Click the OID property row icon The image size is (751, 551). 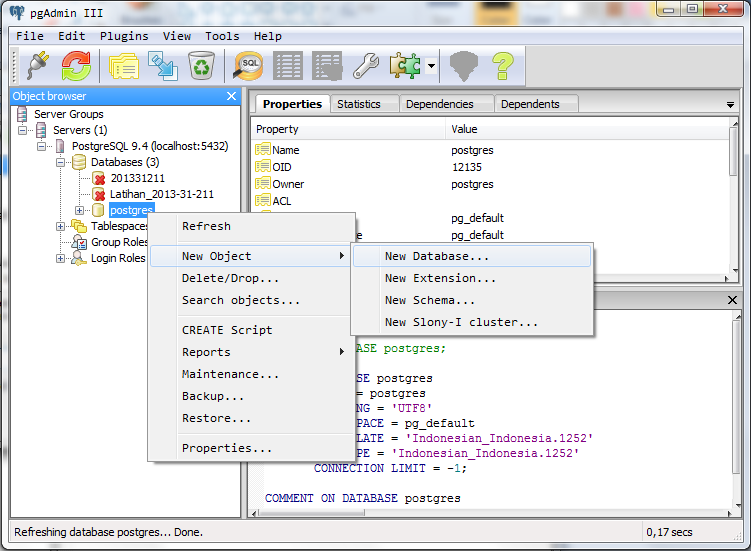click(262, 167)
